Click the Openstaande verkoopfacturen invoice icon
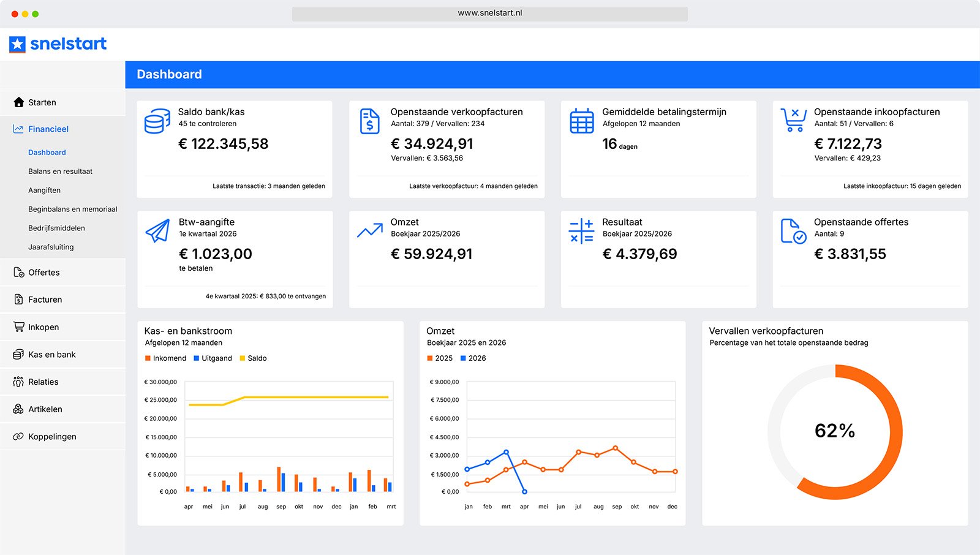The height and width of the screenshot is (555, 980). (x=369, y=121)
